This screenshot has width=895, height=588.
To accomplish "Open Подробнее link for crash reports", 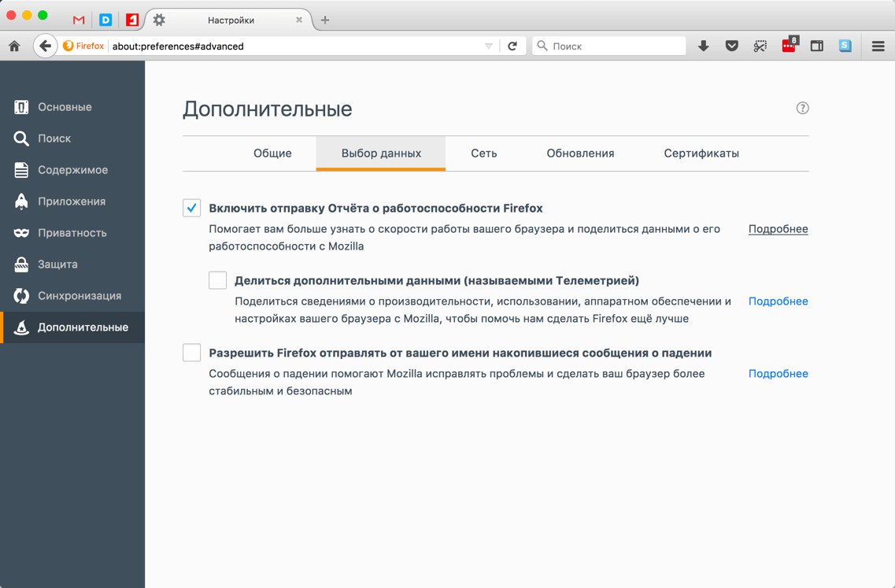I will click(x=778, y=373).
